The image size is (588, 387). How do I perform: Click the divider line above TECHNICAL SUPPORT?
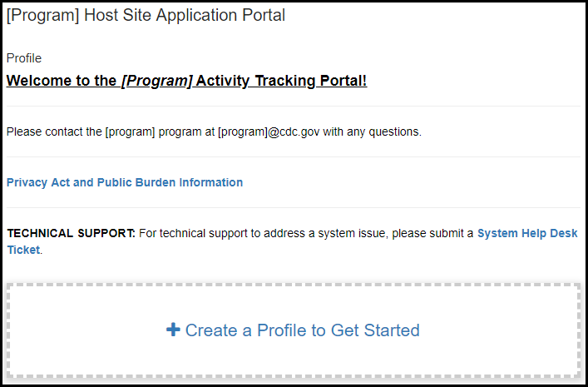293,207
